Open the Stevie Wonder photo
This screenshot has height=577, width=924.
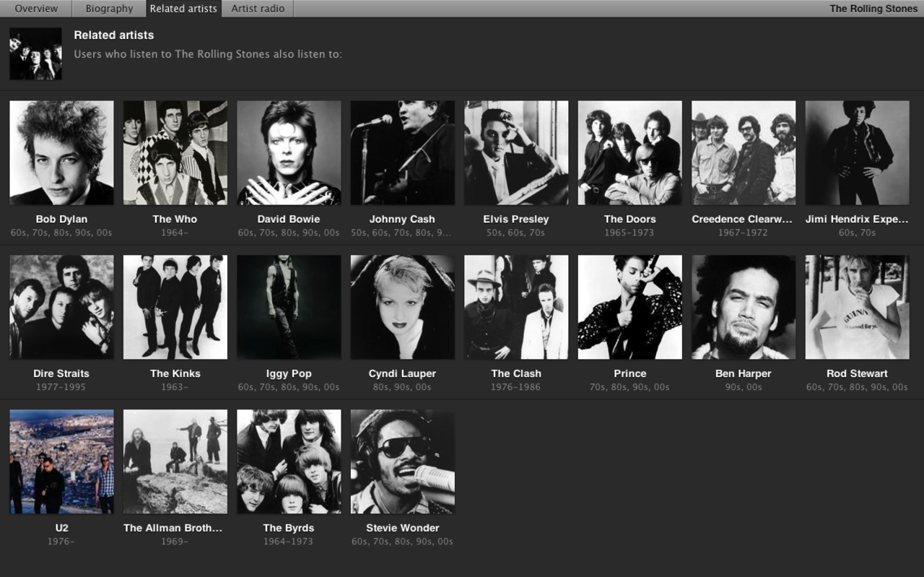(x=402, y=461)
